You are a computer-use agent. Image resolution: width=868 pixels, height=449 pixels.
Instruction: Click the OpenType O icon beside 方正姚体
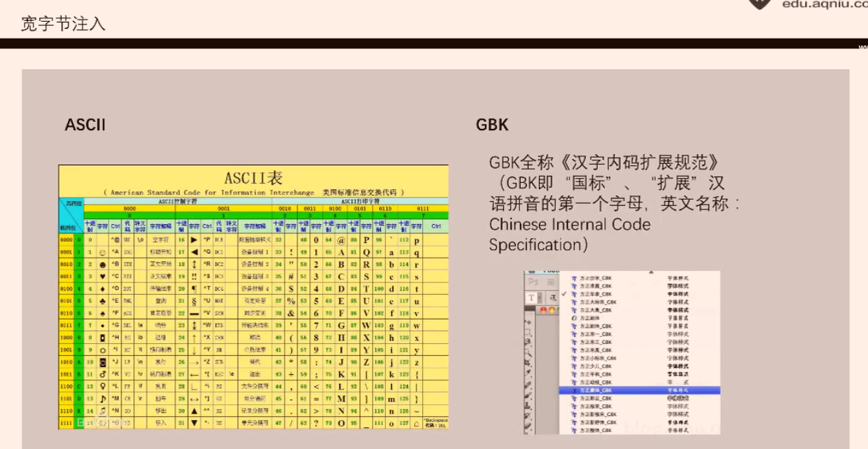(x=574, y=318)
